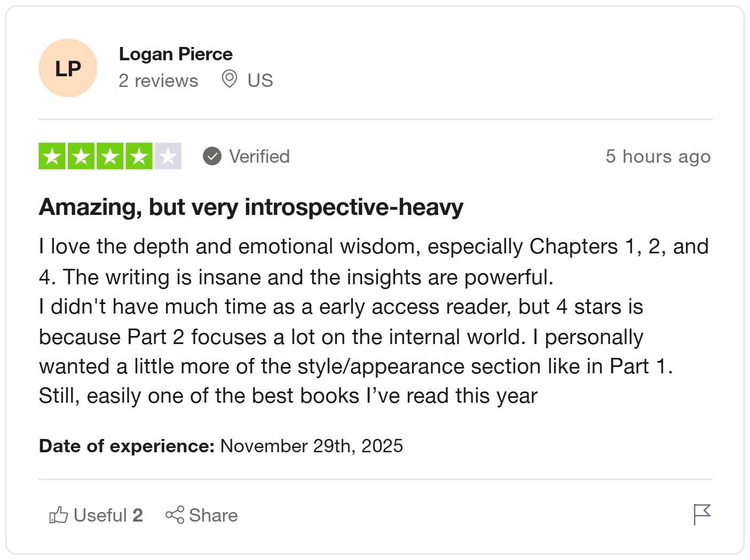The width and height of the screenshot is (750, 560).
Task: Click the date of experience line
Action: pos(220,446)
